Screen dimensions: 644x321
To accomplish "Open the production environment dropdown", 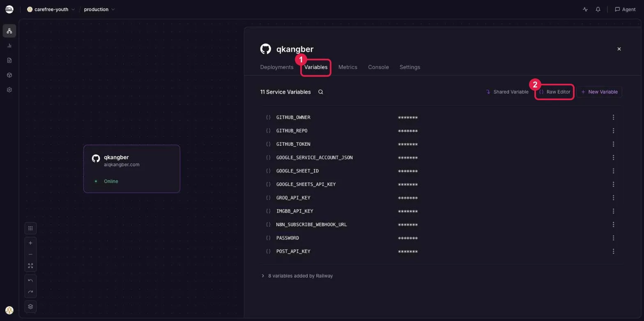I will (x=99, y=9).
